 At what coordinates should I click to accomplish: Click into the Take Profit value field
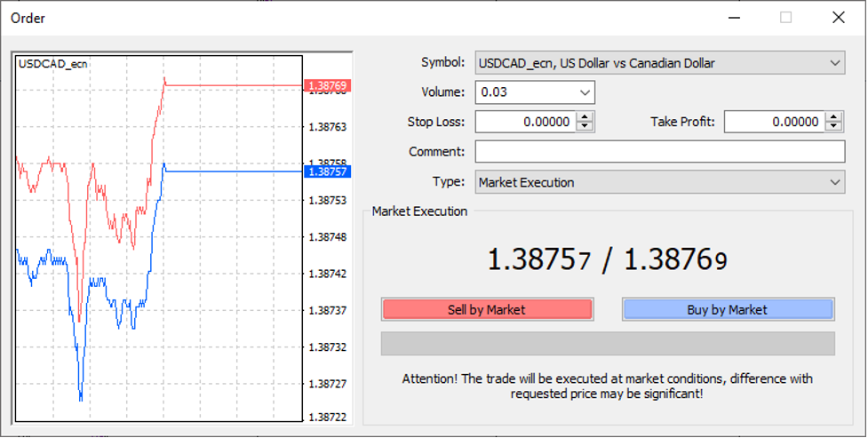[x=774, y=122]
